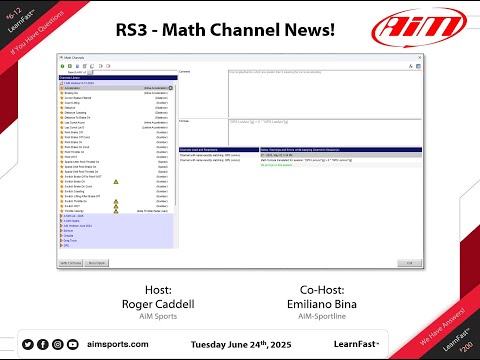Click the red-arrow export icon in toolbar
Viewport: 480px width, 360px height.
coord(108,66)
